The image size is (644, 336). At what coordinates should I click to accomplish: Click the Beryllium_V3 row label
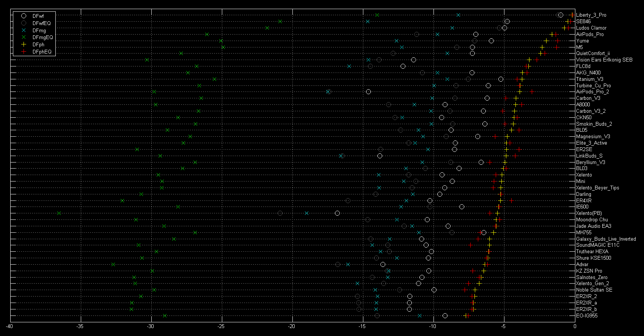click(591, 162)
